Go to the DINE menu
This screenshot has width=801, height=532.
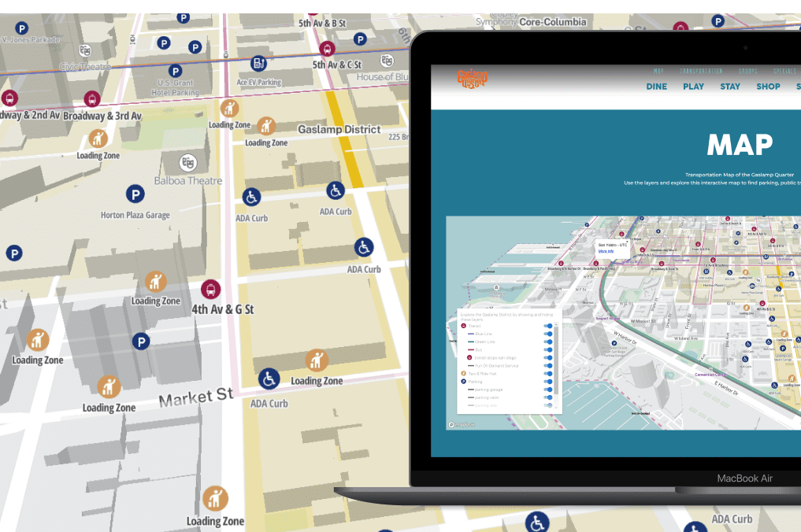[x=656, y=87]
